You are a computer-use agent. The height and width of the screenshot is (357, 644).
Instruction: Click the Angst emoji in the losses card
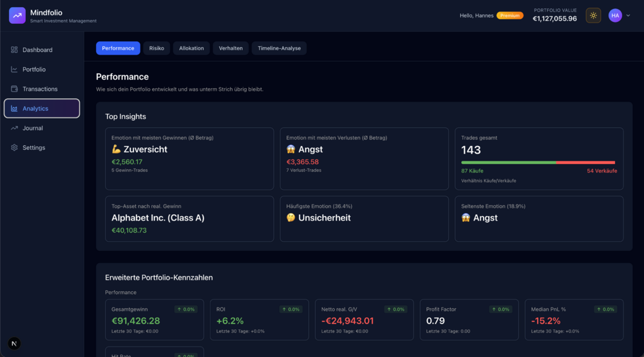[291, 149]
